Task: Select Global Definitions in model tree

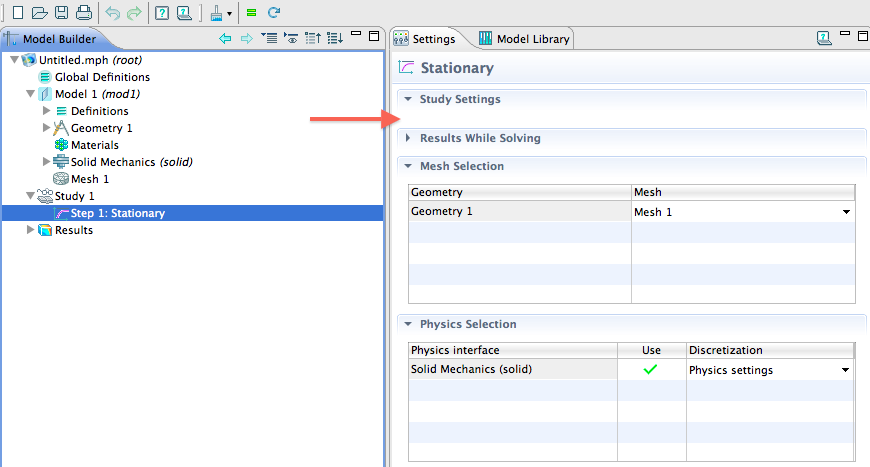Action: click(102, 77)
